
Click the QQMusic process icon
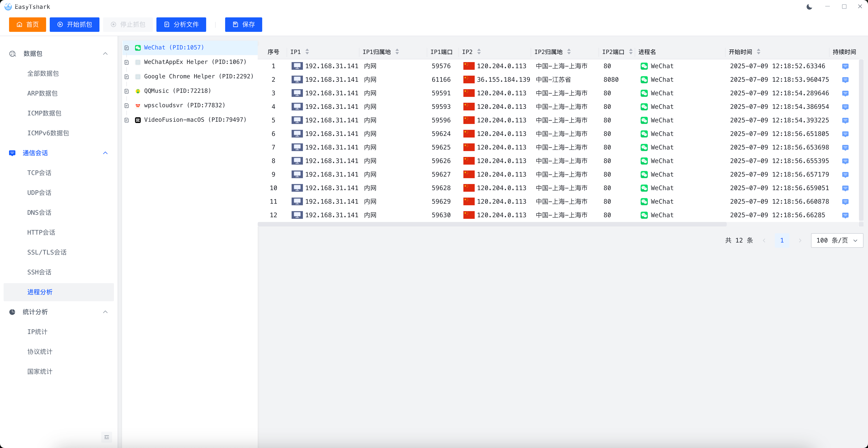click(x=138, y=91)
